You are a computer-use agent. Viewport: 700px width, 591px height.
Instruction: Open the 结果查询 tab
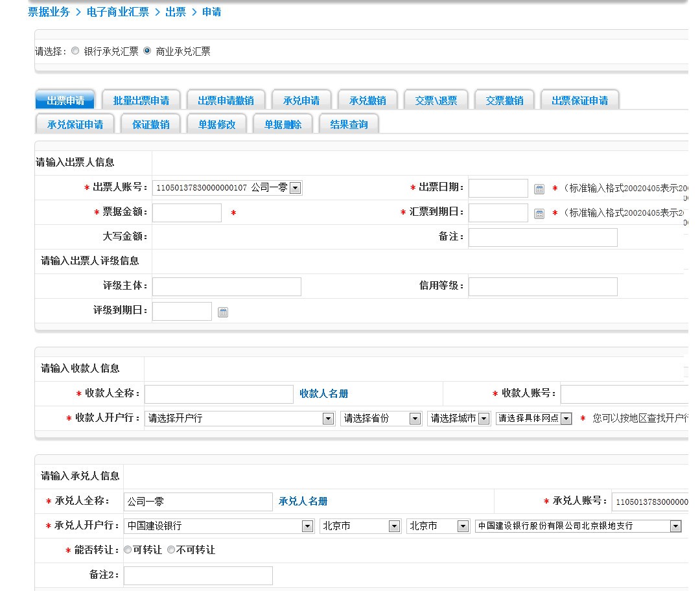tap(349, 124)
